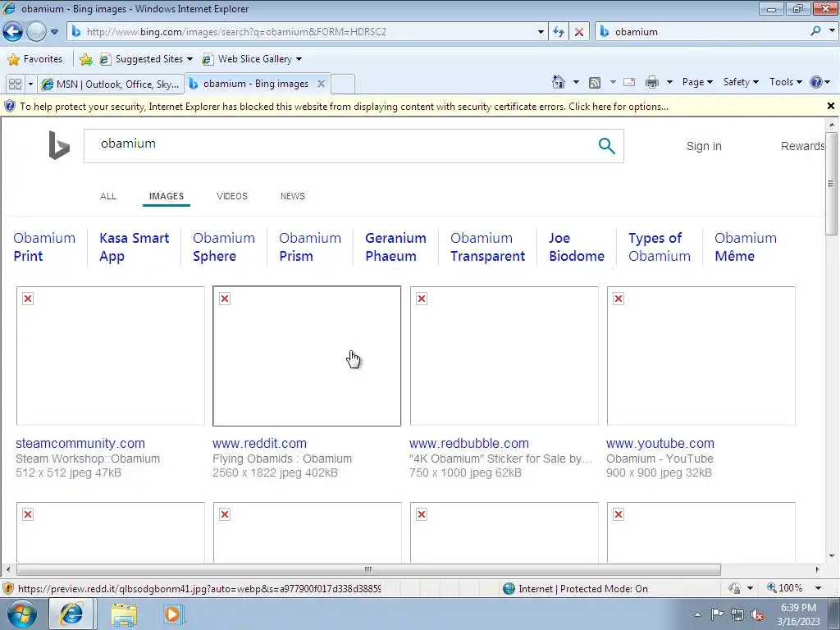Open a new blank tab
Image resolution: width=840 pixels, height=630 pixels.
tap(343, 84)
